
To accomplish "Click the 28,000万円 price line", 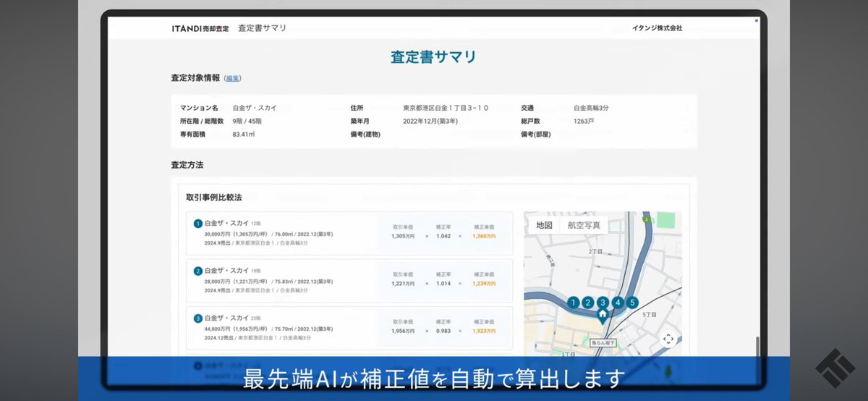I will point(268,281).
